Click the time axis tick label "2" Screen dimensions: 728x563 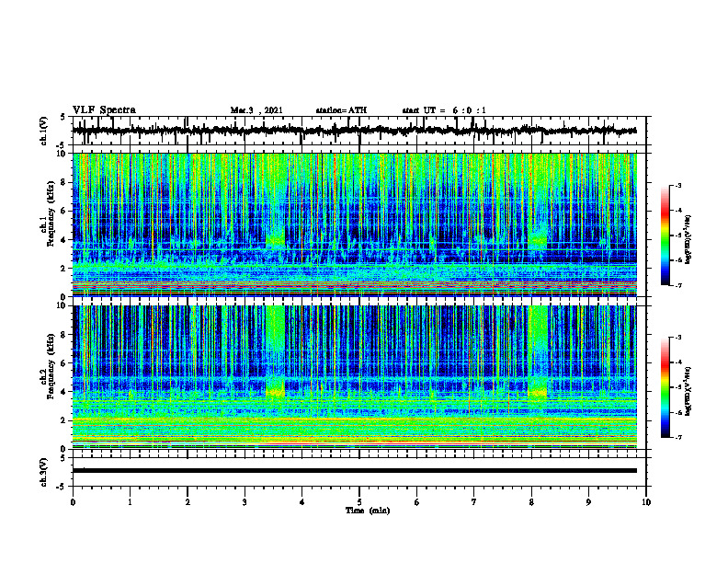click(188, 502)
